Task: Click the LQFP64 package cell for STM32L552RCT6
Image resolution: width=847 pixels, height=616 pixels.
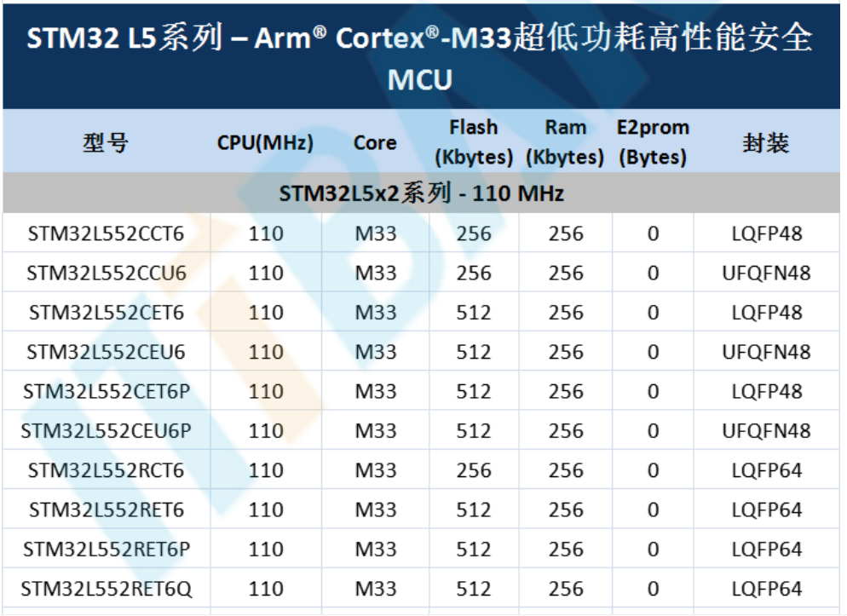Action: pos(767,470)
